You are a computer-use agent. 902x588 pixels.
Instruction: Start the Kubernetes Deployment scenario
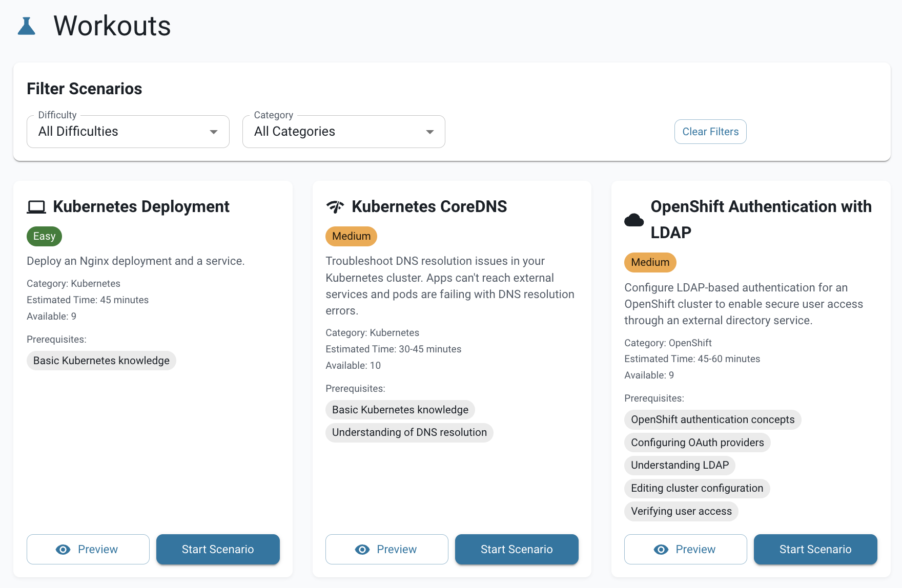pyautogui.click(x=218, y=550)
